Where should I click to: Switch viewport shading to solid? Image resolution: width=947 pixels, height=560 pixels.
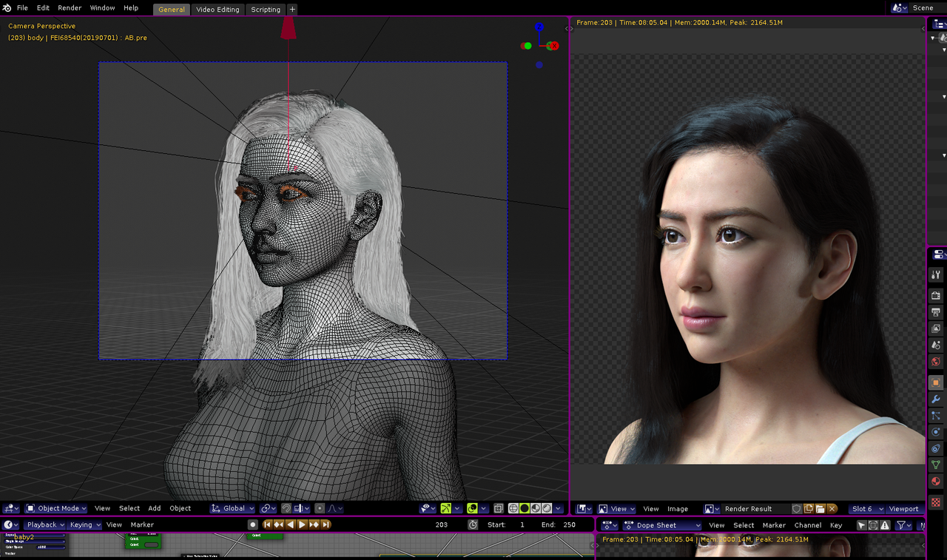525,508
